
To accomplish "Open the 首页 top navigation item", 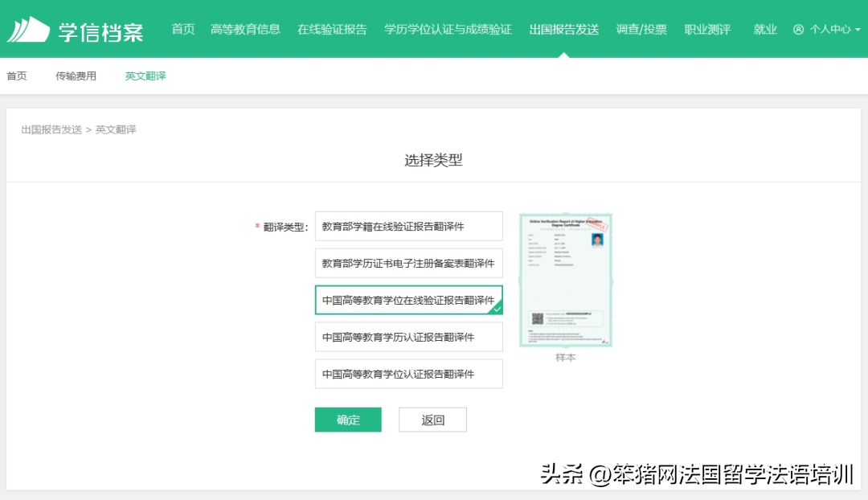I will pos(183,30).
